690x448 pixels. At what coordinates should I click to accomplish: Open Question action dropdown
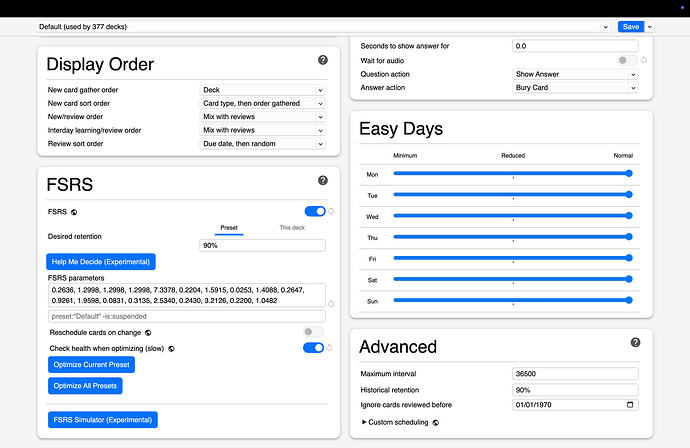coord(575,74)
